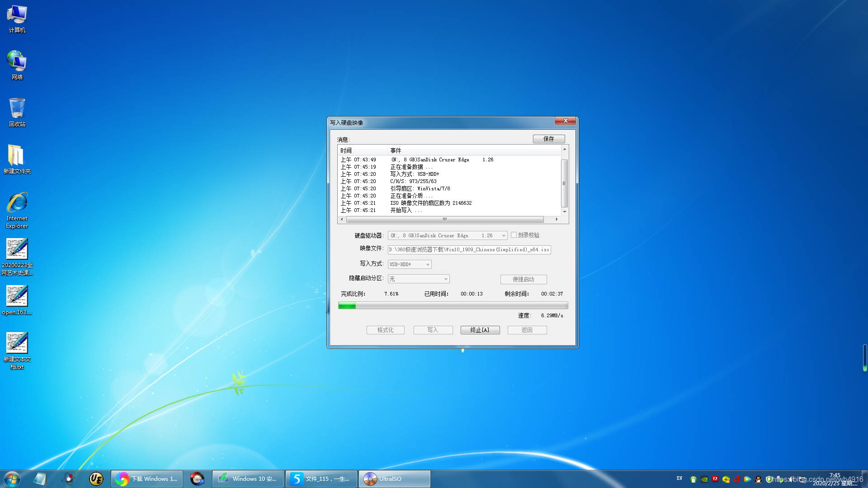Open the 计算机 desktop icon
This screenshot has width=868, height=488.
[17, 19]
